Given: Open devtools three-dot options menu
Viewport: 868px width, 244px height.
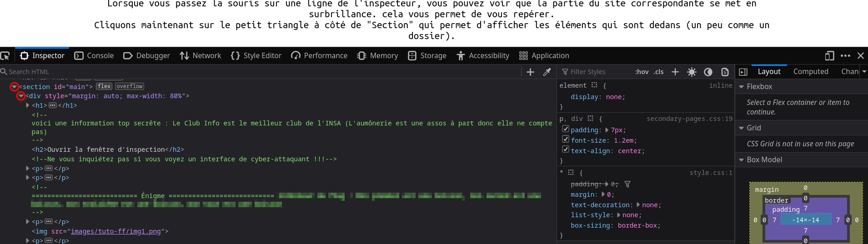Looking at the screenshot, I should click(845, 55).
